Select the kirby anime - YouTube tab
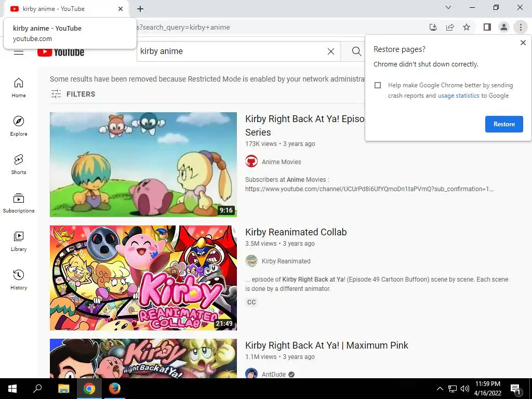Viewport: 532px width, 399px height. pos(66,9)
